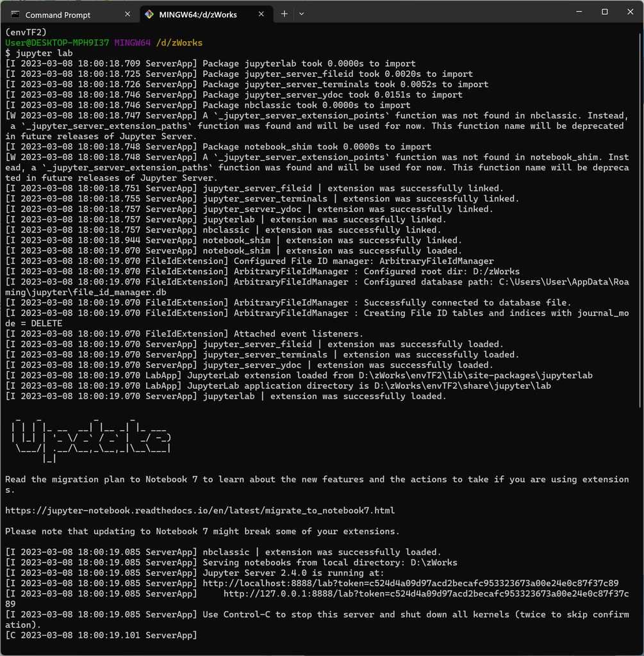Click the Command Prompt tab icon
Image resolution: width=644 pixels, height=656 pixels.
click(15, 15)
